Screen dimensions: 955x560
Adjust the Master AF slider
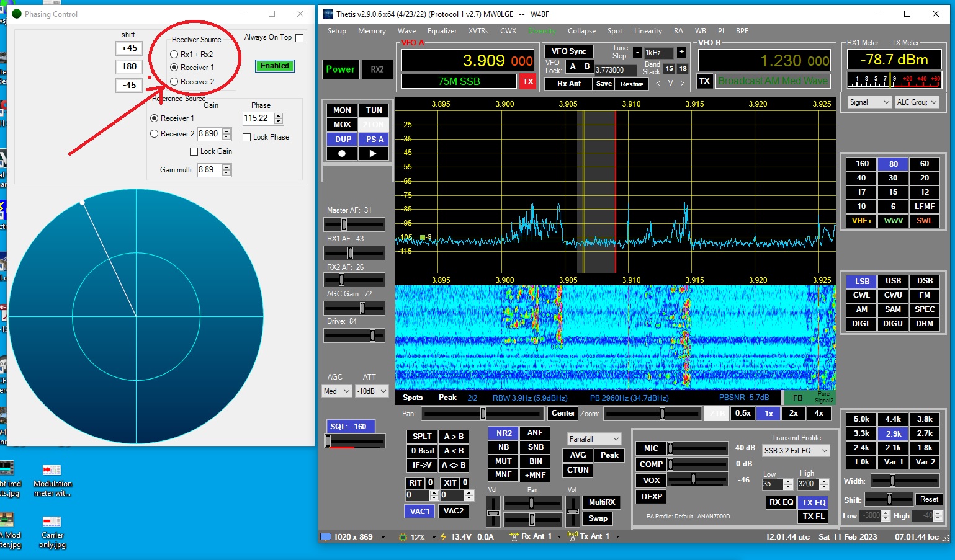tap(354, 224)
